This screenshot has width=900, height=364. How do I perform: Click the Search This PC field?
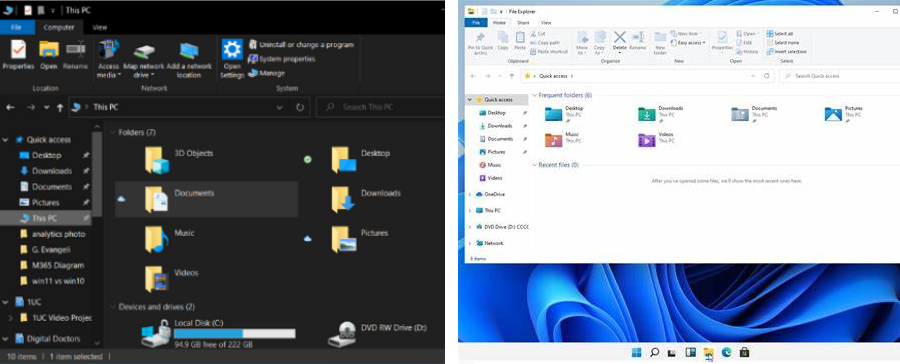[x=380, y=107]
